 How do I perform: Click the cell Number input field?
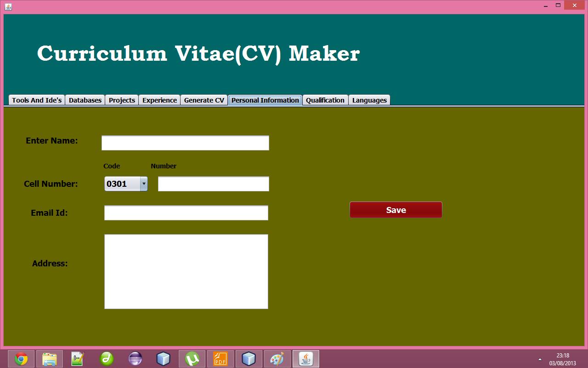[214, 184]
